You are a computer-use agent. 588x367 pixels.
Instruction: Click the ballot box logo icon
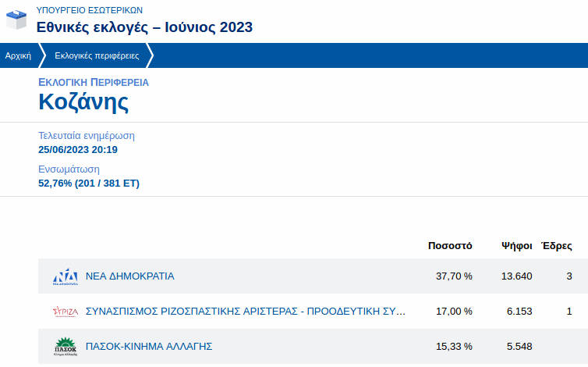[16, 20]
